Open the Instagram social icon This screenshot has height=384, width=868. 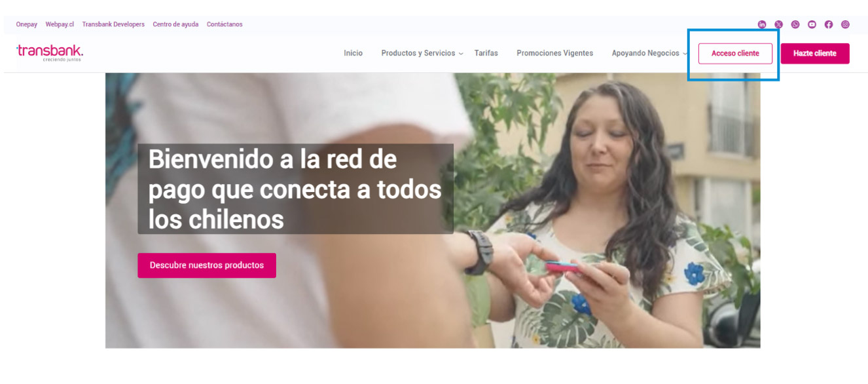845,24
